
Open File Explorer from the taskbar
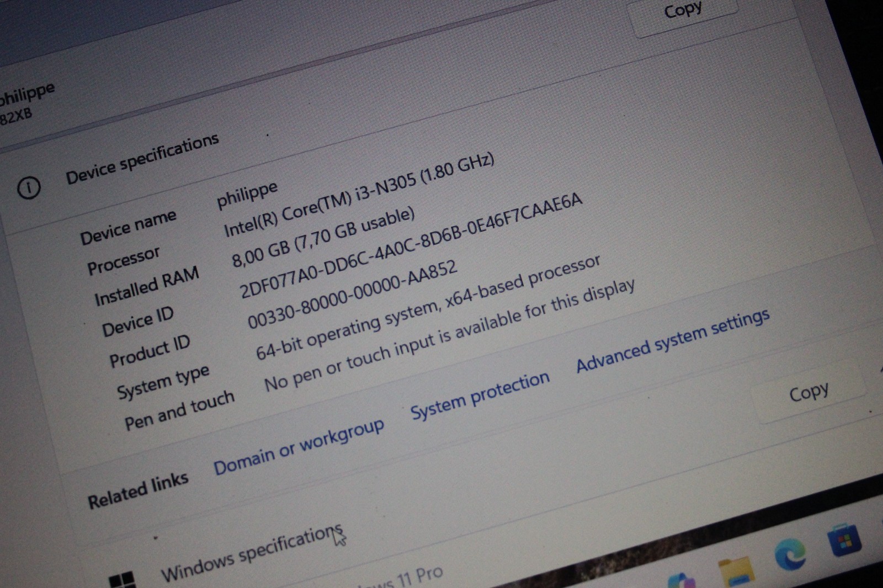click(x=737, y=572)
